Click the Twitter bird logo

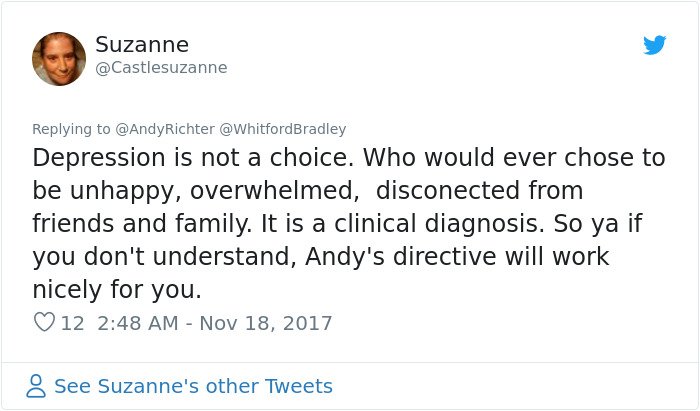tap(654, 45)
